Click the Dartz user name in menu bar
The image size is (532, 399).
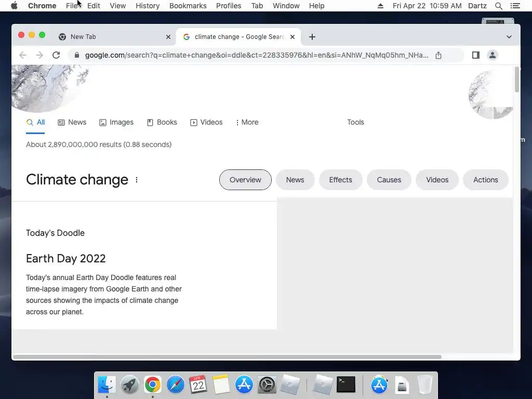477,6
